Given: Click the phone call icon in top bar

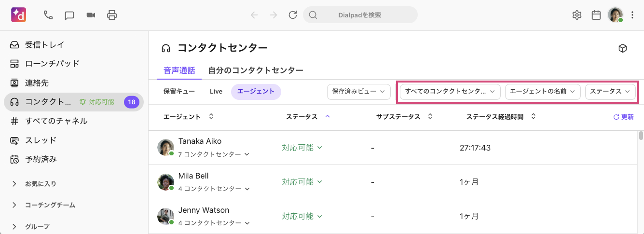Looking at the screenshot, I should (x=48, y=15).
